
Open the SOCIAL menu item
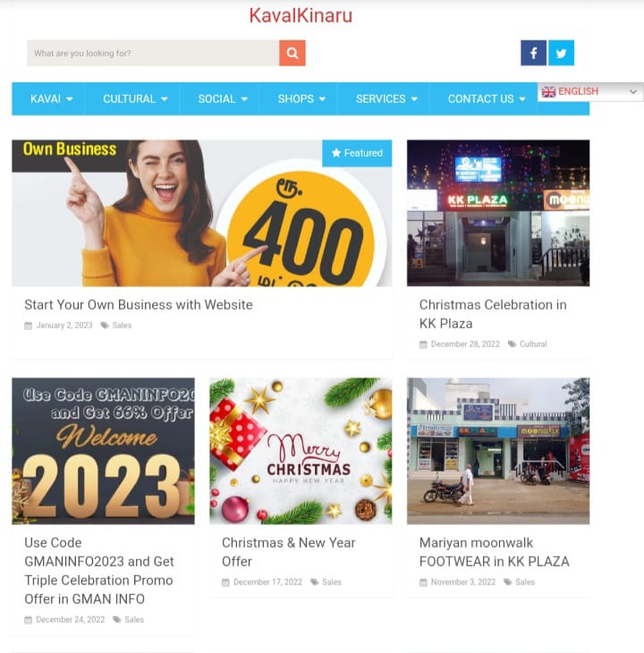[223, 98]
